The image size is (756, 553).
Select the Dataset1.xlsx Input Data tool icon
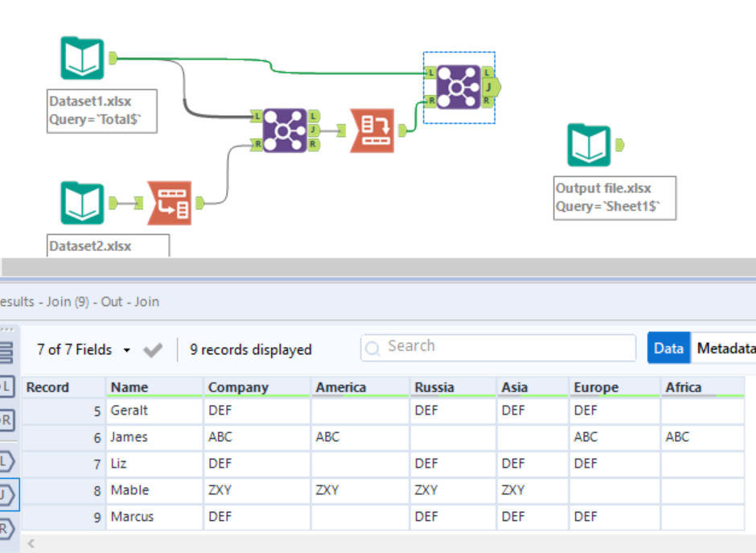point(83,58)
